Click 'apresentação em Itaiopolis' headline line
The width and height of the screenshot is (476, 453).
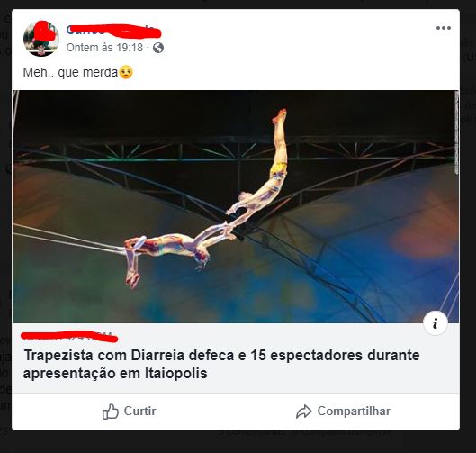115,373
